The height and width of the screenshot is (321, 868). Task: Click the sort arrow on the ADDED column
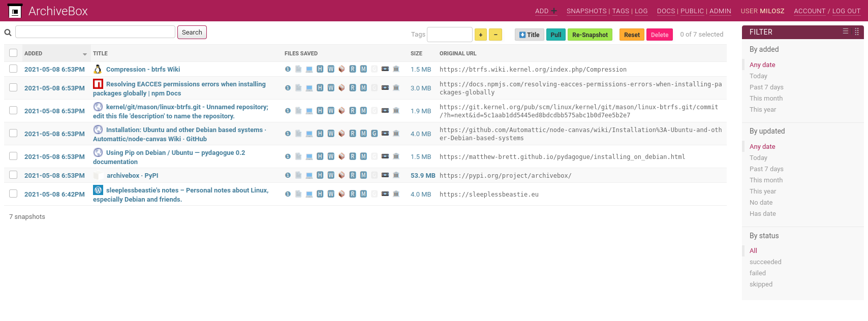point(85,54)
